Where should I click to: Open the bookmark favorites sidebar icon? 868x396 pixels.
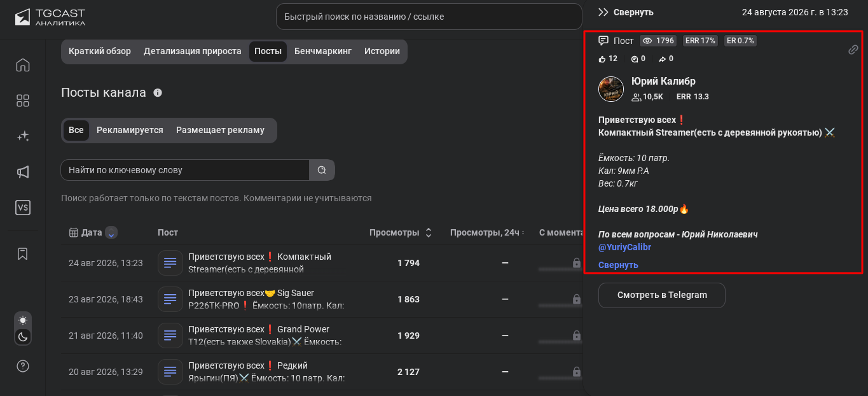23,254
